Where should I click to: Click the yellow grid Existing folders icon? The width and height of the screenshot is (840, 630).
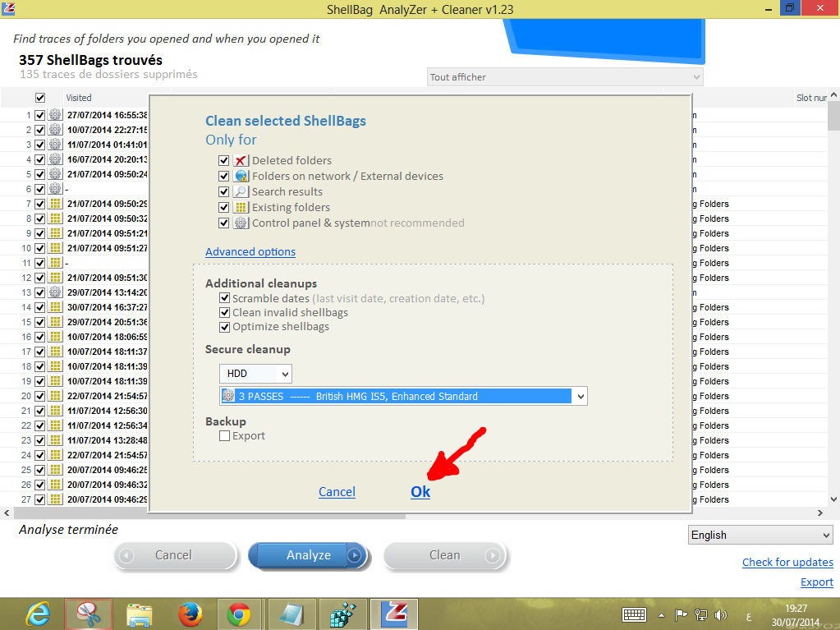[x=241, y=208]
